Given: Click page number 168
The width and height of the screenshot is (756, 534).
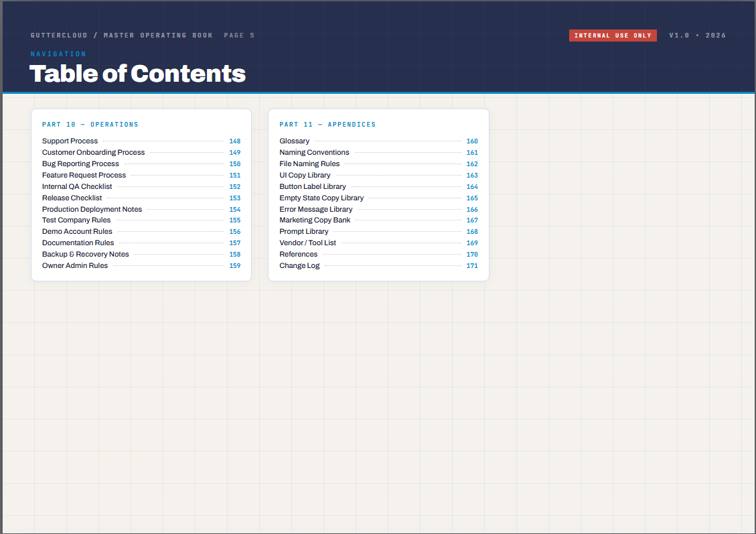Looking at the screenshot, I should 472,232.
